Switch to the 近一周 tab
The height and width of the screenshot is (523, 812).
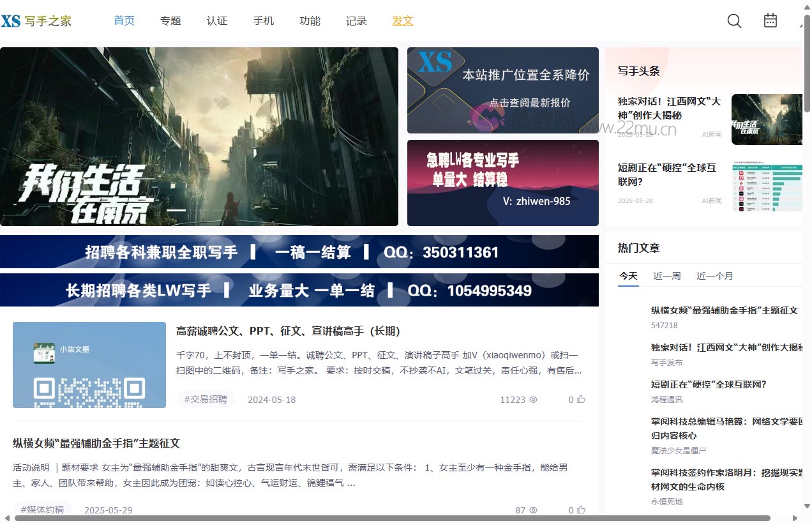pos(666,276)
